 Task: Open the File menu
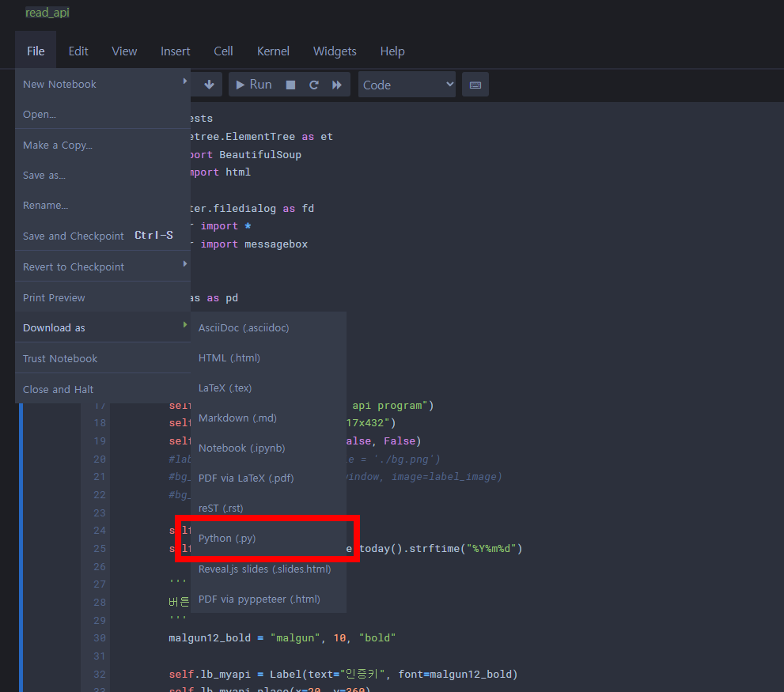pos(36,51)
